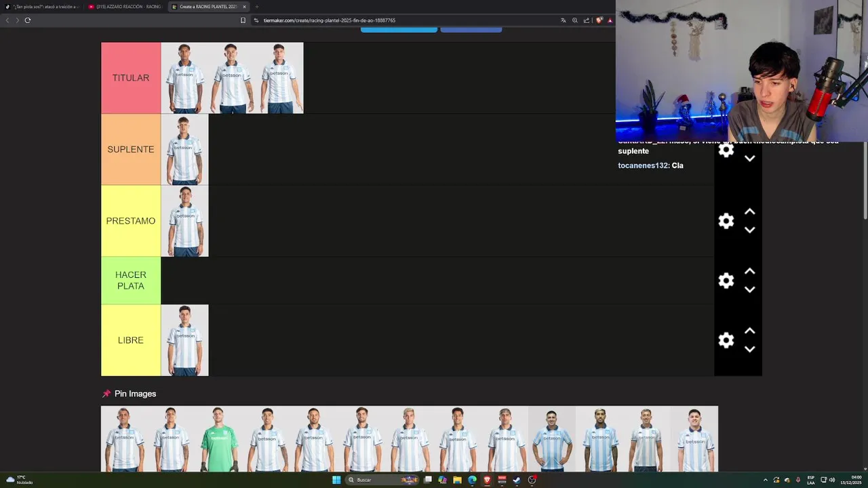Open Steam from taskbar
The width and height of the screenshot is (868, 488).
coord(517,480)
